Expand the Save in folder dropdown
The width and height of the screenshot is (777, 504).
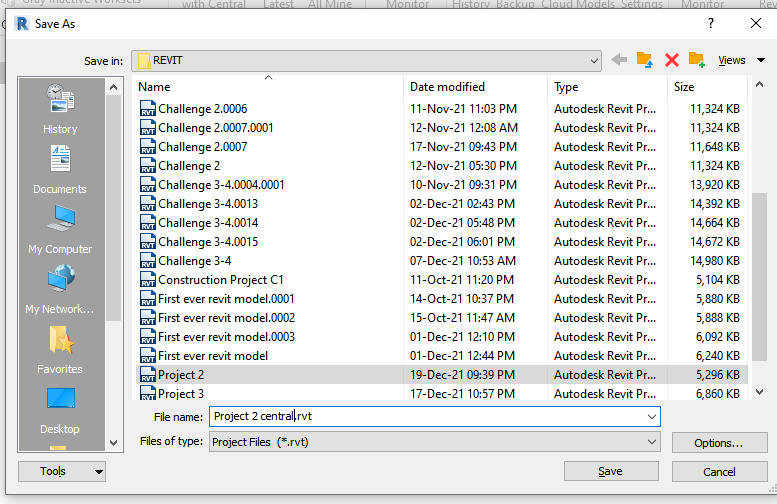594,61
